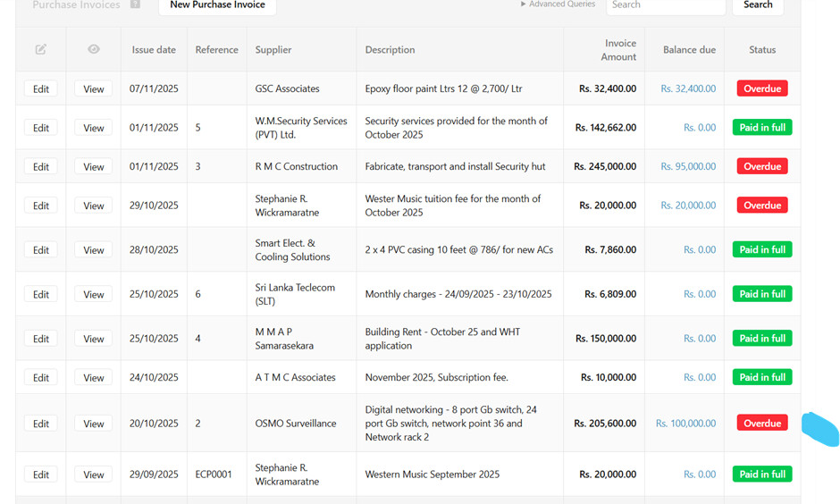The width and height of the screenshot is (840, 504).
Task: Expand Advanced Queries disclosure triangle
Action: click(524, 4)
